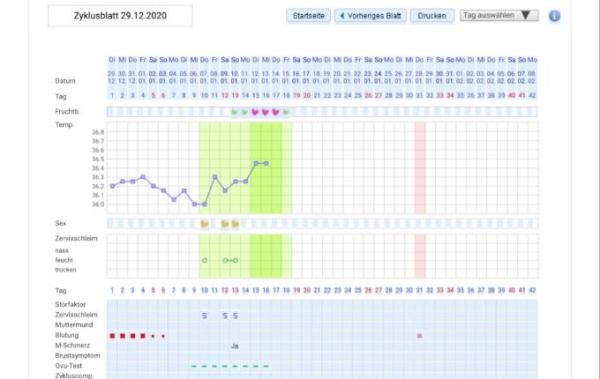Click Ovu-Test dash on day 12

(225, 366)
